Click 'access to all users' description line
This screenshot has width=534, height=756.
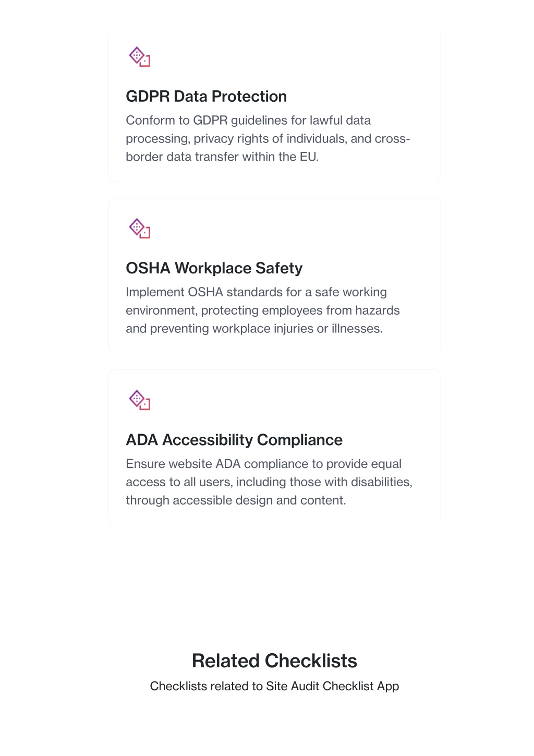click(269, 482)
